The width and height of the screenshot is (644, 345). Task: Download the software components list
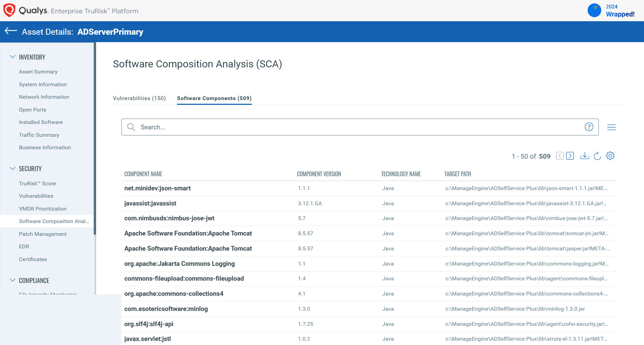click(x=584, y=156)
